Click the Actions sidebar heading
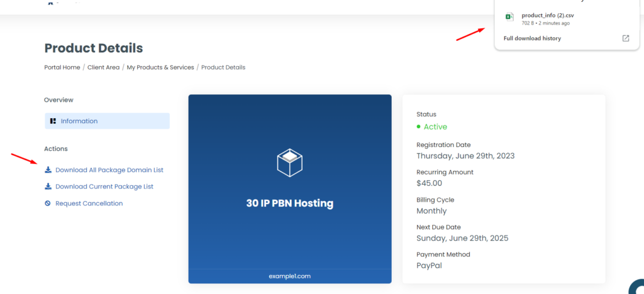 pos(56,149)
